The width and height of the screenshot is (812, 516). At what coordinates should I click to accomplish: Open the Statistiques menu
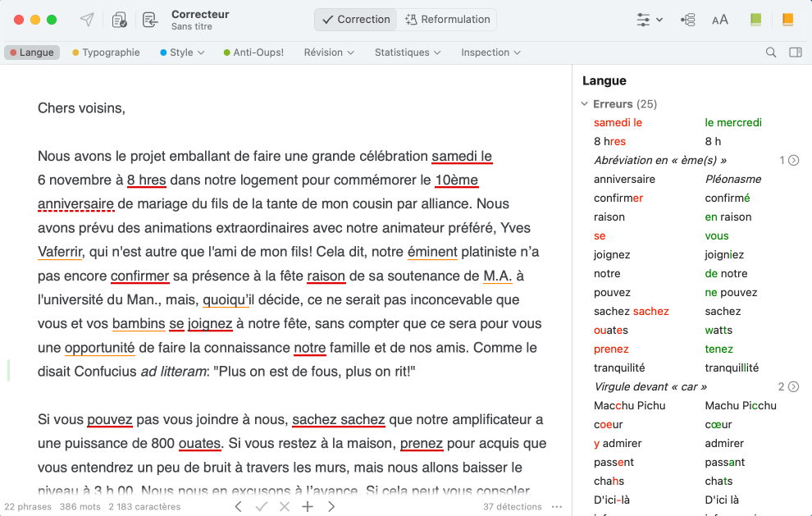click(x=407, y=53)
